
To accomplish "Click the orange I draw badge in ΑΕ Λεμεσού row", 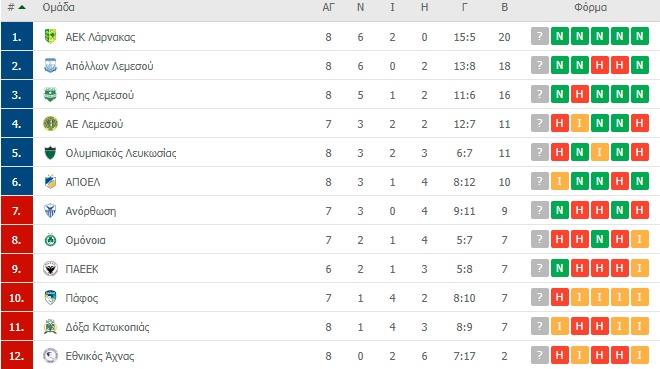I will coord(580,123).
